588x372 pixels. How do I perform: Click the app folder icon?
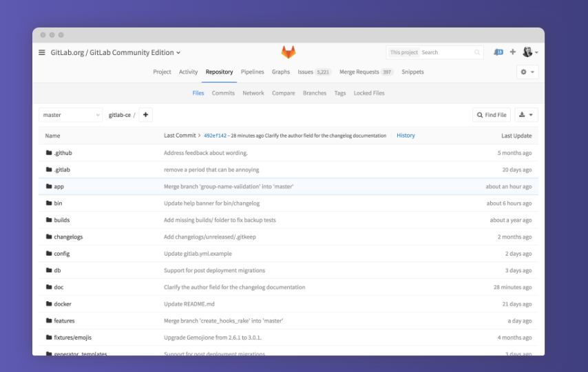[x=49, y=186]
